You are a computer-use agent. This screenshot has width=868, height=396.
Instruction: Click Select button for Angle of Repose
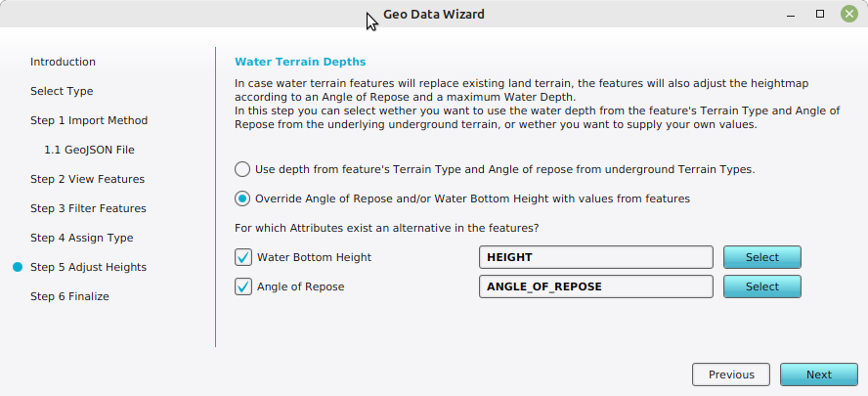[761, 286]
